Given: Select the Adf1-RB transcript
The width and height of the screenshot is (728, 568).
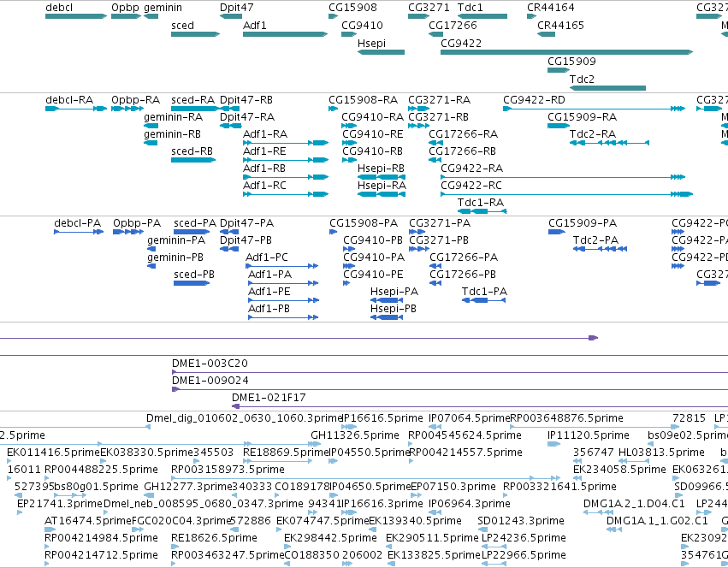Looking at the screenshot, I should pyautogui.click(x=286, y=177).
